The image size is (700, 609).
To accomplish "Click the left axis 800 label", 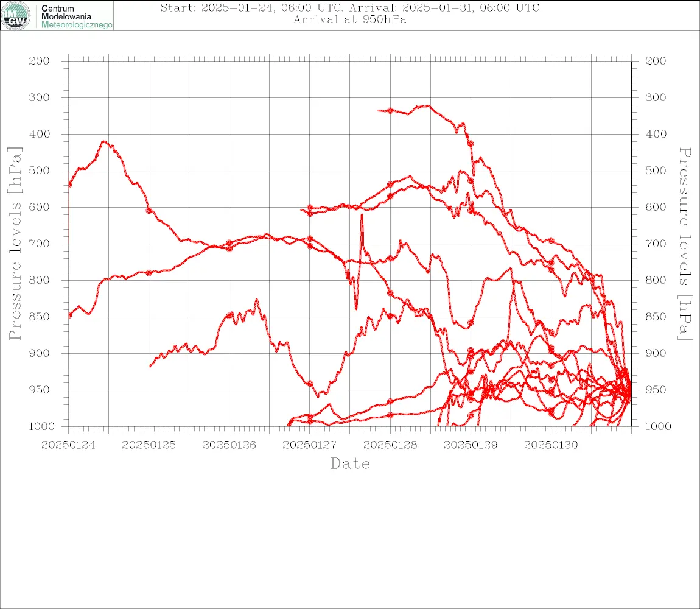I will (x=40, y=280).
